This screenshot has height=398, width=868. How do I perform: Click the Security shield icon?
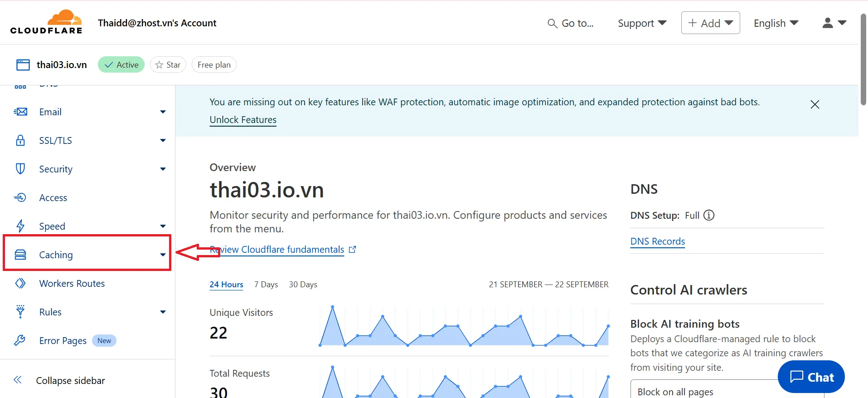point(20,169)
